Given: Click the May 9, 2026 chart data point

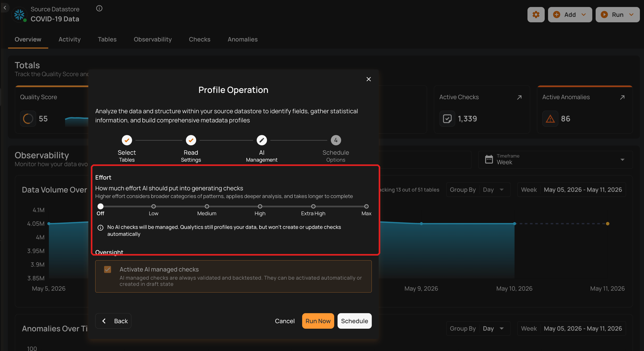Looking at the screenshot, I should click(x=421, y=224).
